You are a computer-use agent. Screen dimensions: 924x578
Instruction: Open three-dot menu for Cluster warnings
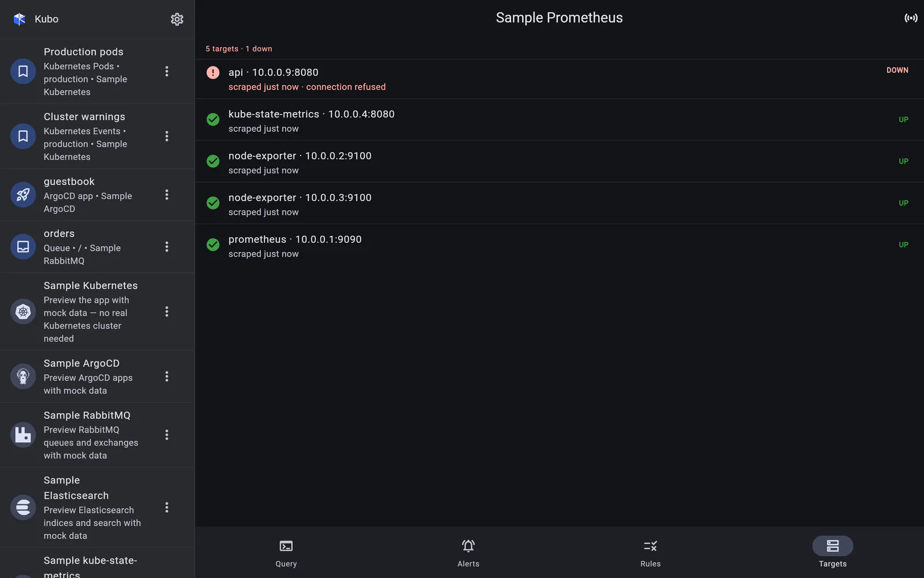point(167,136)
